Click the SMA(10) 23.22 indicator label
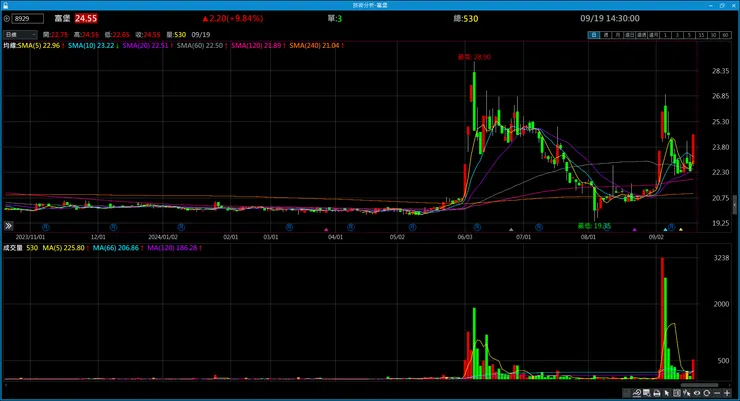 pyautogui.click(x=93, y=45)
